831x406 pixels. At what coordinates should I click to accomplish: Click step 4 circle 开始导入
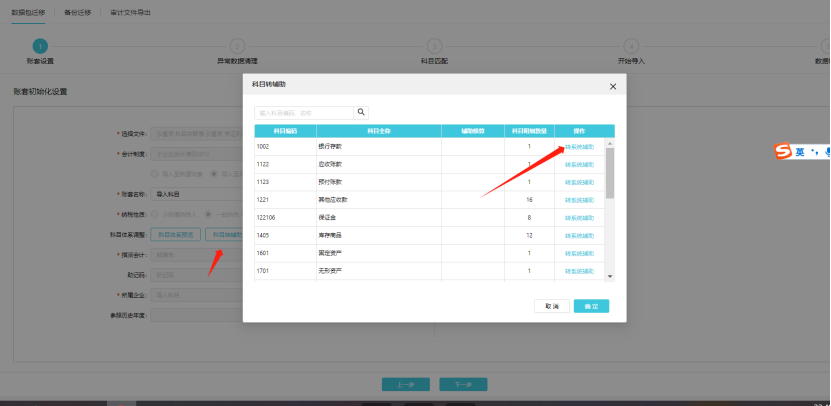[x=631, y=45]
